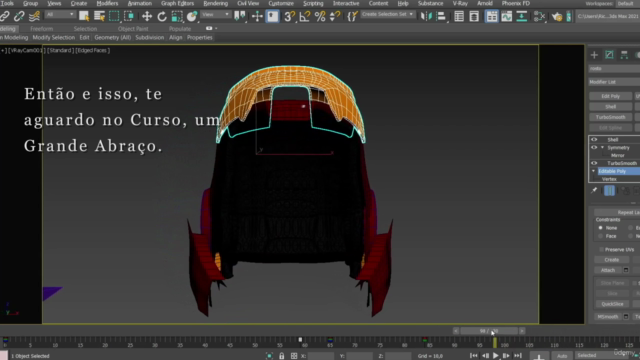Activate the Select and Move tool
The height and width of the screenshot is (360, 640).
click(x=147, y=16)
